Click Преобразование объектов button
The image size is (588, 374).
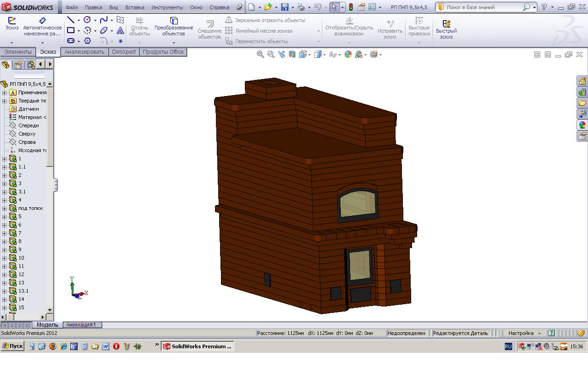pos(174,28)
